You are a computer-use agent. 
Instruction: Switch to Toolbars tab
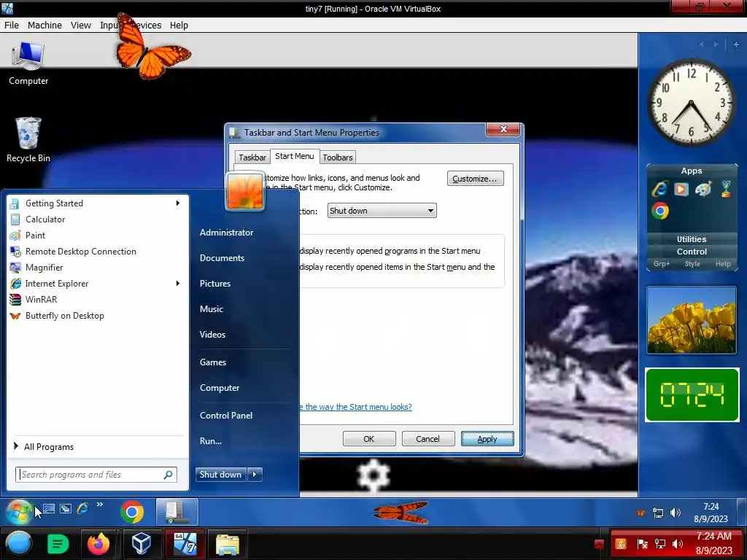(x=337, y=157)
